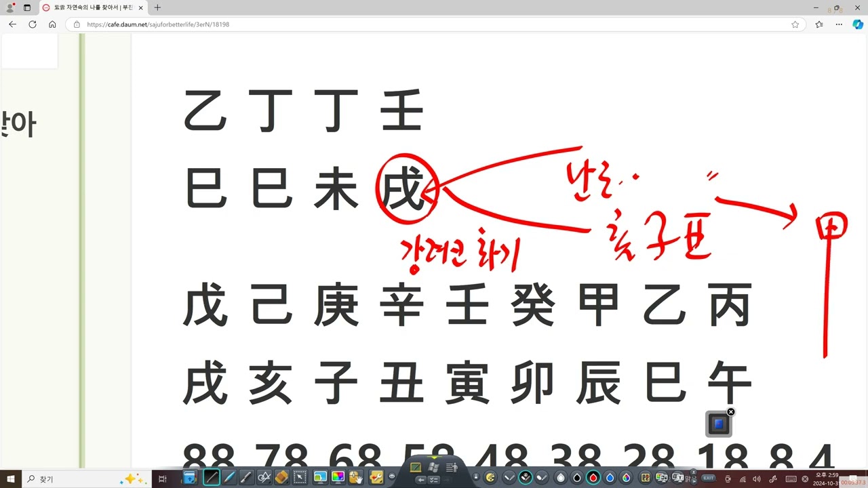Open the Windows Start menu
Screen dimensions: 868x488
point(11,479)
